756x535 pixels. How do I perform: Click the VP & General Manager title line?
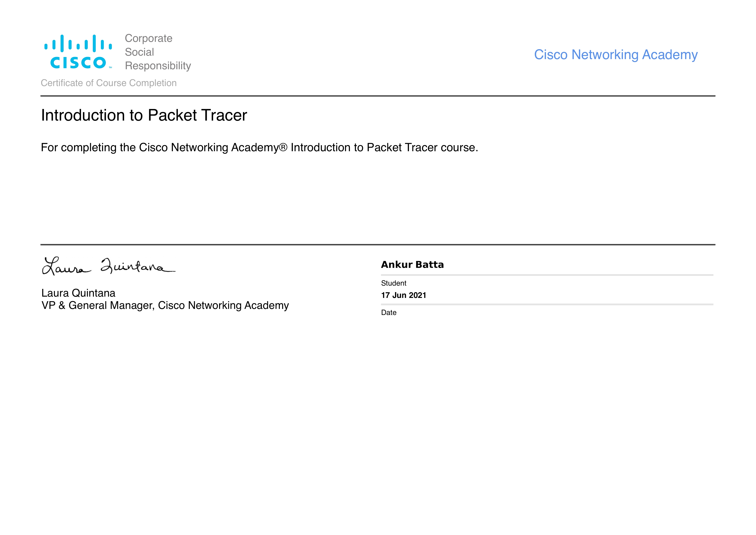[165, 305]
